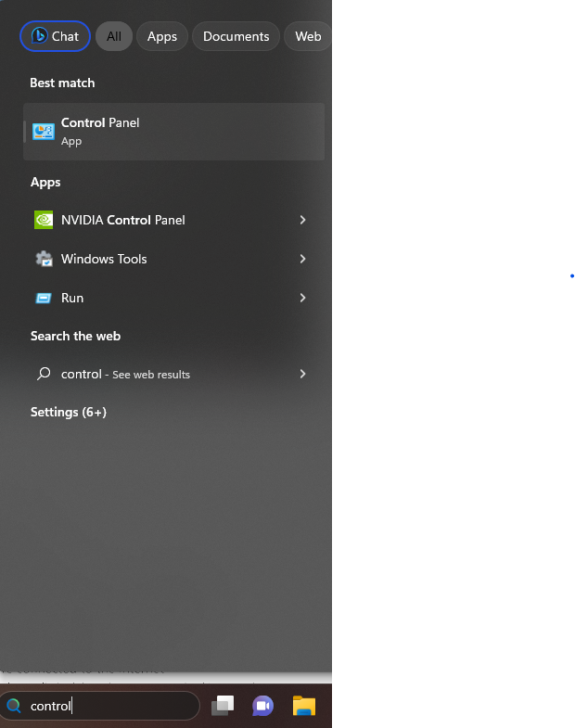The image size is (575, 728).
Task: Expand the NVIDIA Control Panel chevron arrow
Action: coord(302,220)
